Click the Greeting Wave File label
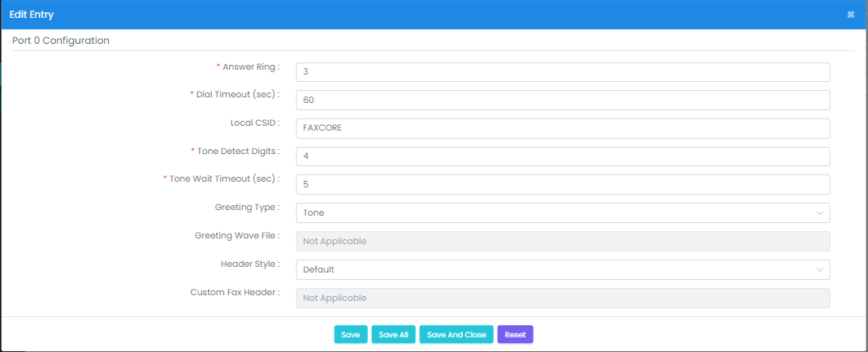Image resolution: width=868 pixels, height=352 pixels. [237, 235]
